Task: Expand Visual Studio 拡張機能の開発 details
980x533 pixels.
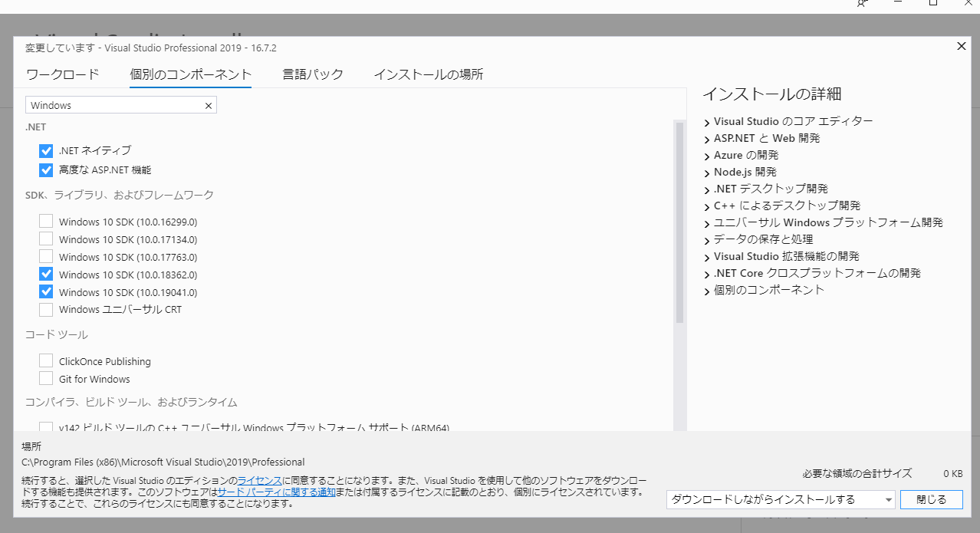Action: pyautogui.click(x=707, y=257)
